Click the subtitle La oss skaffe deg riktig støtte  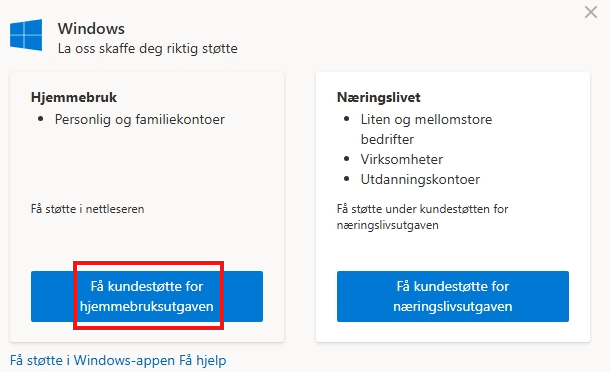coord(147,49)
